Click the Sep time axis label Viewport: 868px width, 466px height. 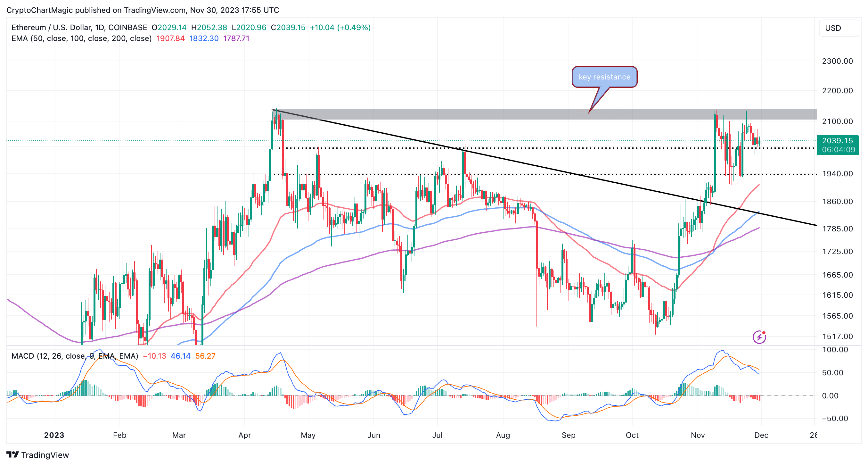pyautogui.click(x=569, y=435)
